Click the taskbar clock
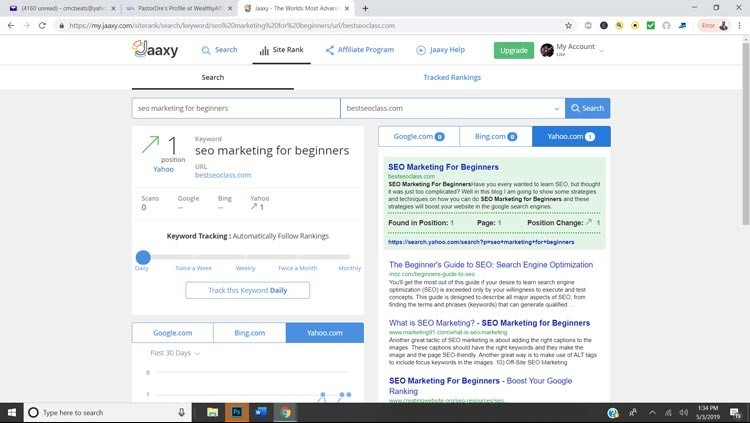The width and height of the screenshot is (750, 423). [x=708, y=412]
